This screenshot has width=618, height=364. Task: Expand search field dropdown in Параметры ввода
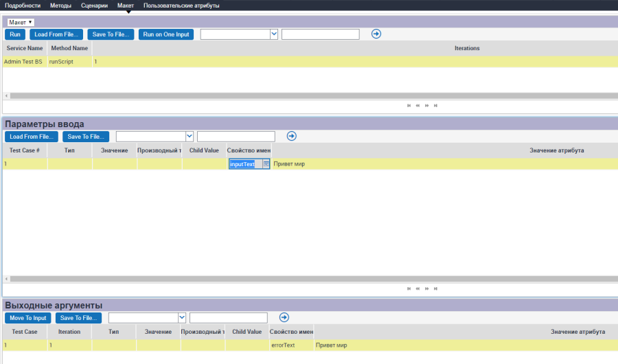pos(190,137)
